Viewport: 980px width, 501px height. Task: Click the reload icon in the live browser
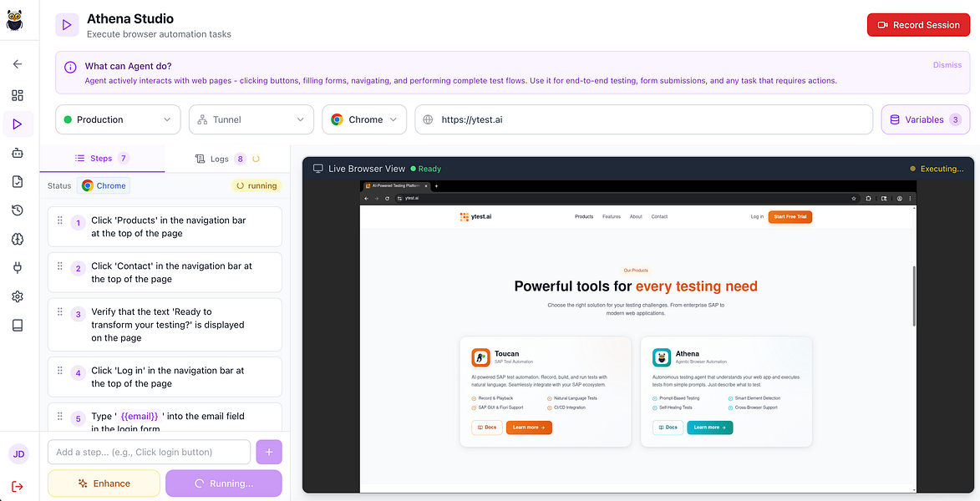pos(388,198)
